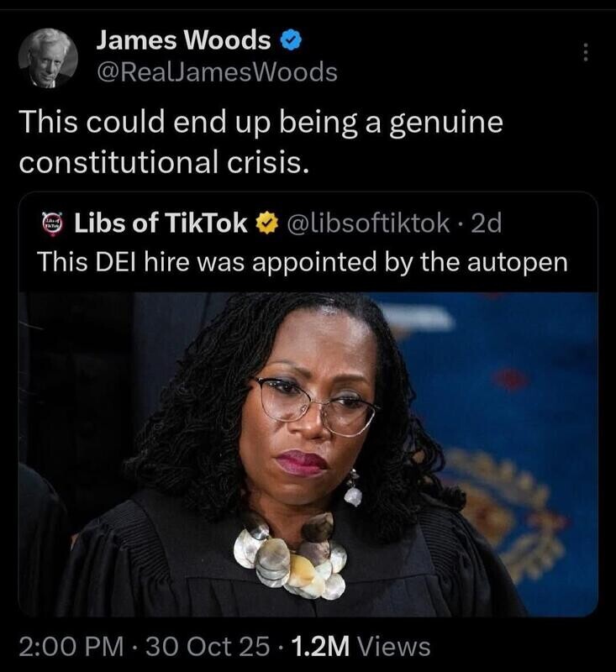The height and width of the screenshot is (672, 616).
Task: Click the blue verified badge by James Woods
Action: coord(292,40)
